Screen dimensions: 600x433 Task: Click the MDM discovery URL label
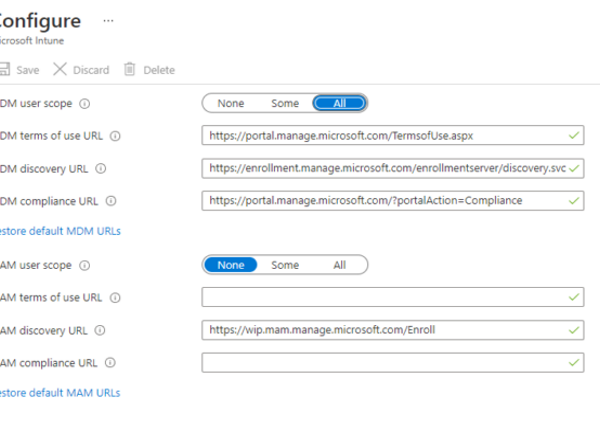44,169
